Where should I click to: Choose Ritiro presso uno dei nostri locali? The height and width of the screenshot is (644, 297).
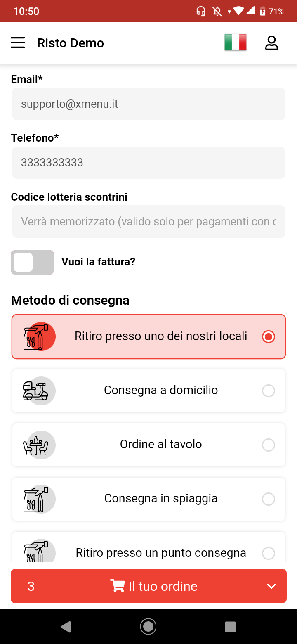click(x=161, y=336)
